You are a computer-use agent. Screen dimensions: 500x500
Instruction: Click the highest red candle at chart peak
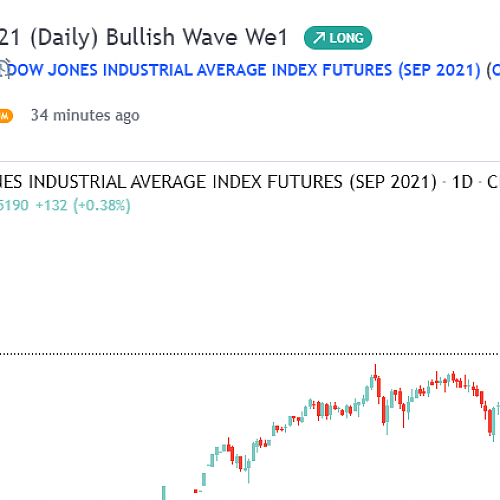[x=375, y=372]
